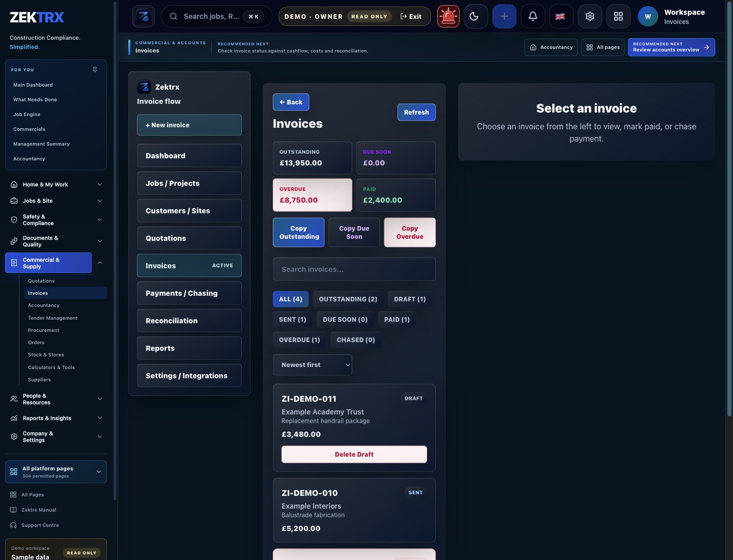Screen dimensions: 733x560
Task: Select the Outstanding (2) filter tab
Action: click(348, 299)
